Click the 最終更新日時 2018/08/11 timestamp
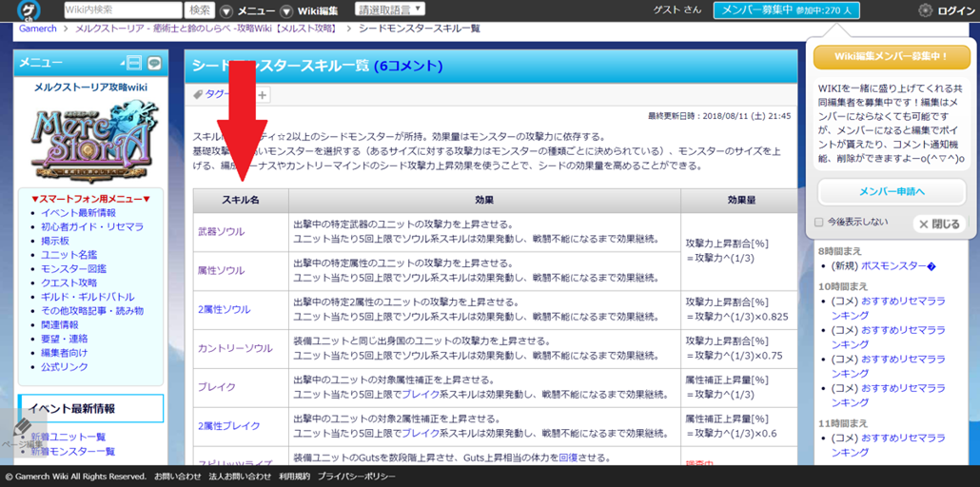The height and width of the screenshot is (487, 980). [719, 116]
